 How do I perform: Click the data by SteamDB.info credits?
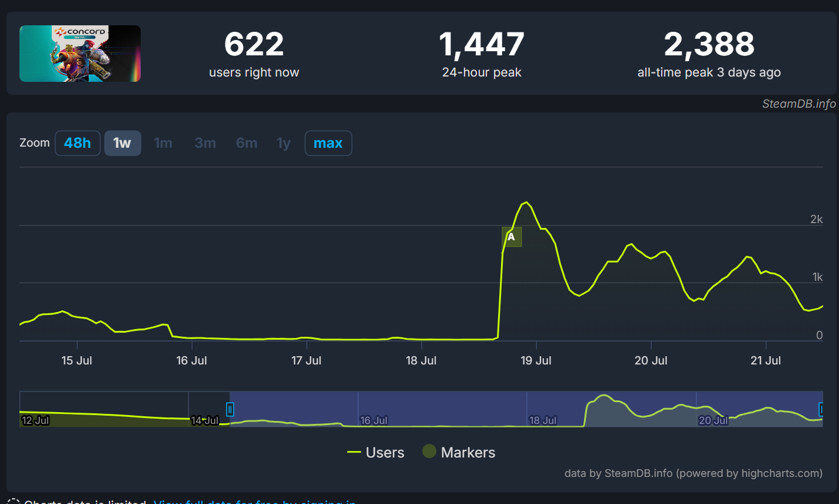pos(693,473)
